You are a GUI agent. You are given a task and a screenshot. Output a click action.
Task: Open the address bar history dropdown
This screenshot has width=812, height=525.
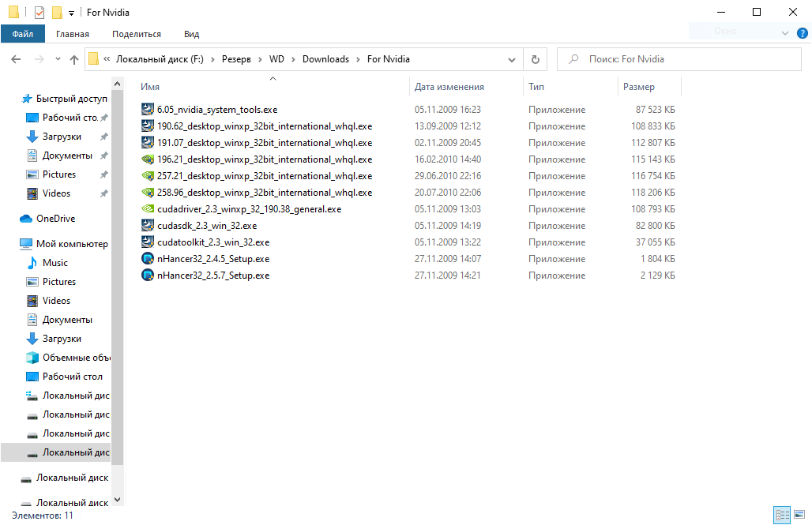[512, 59]
